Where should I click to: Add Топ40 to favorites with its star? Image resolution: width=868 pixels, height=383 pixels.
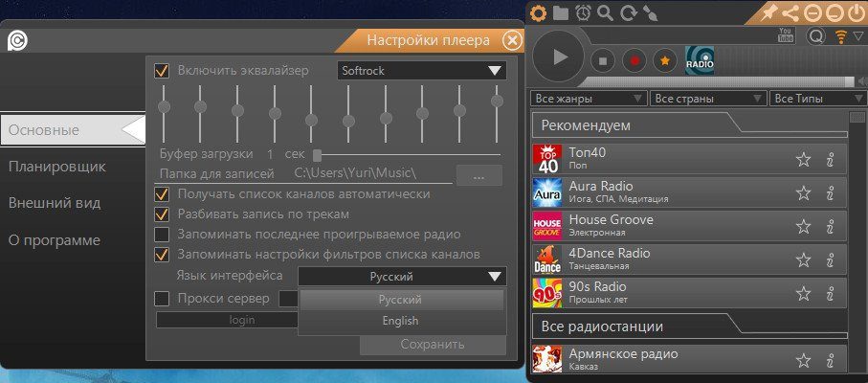coord(803,159)
